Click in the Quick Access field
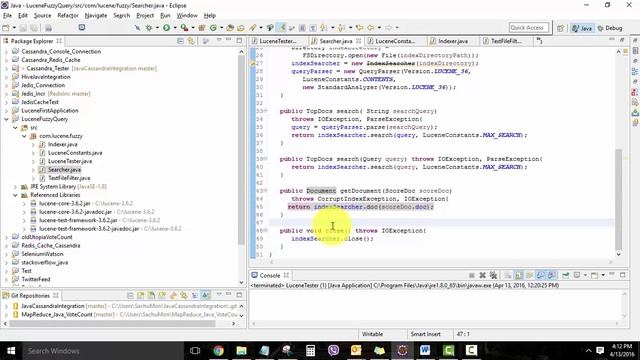 529,28
